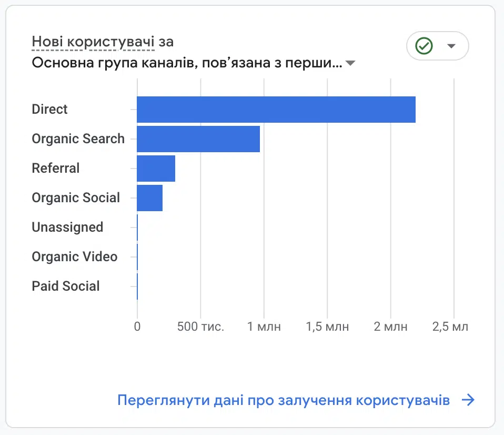504x435 pixels.
Task: Click the 'Paid Social' channel name
Action: pyautogui.click(x=65, y=286)
